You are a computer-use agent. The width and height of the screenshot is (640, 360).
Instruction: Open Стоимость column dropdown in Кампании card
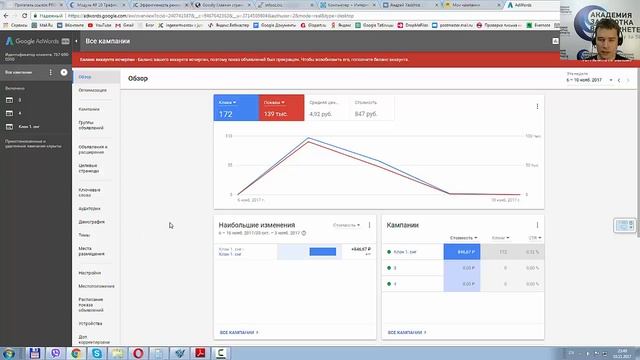click(464, 238)
